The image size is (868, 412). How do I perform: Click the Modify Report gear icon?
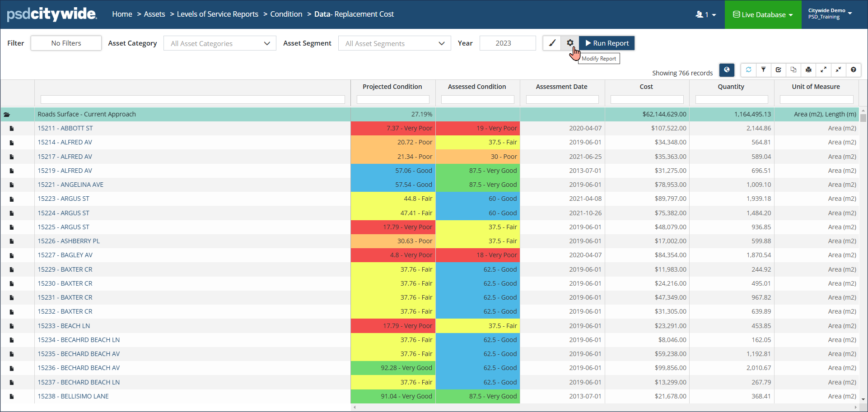pos(570,43)
